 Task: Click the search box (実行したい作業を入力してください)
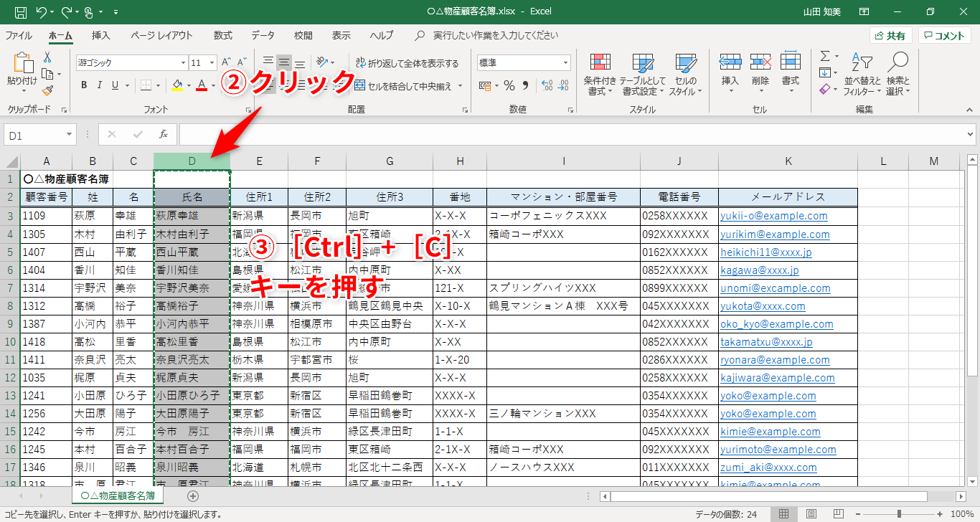coord(495,35)
